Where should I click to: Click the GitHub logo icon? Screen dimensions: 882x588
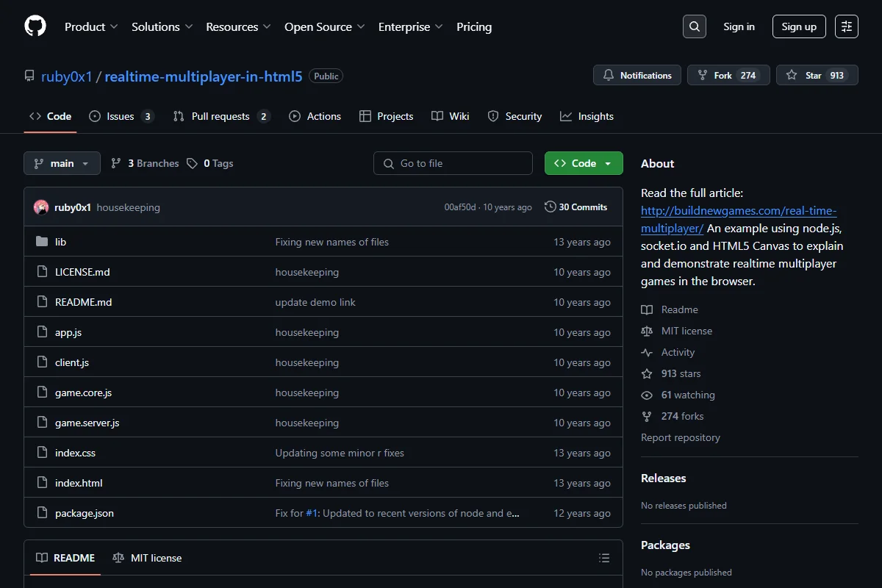tap(35, 26)
